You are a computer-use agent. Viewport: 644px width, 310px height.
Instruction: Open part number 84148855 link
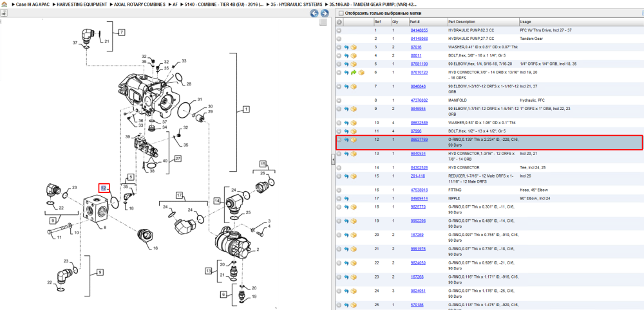[419, 30]
